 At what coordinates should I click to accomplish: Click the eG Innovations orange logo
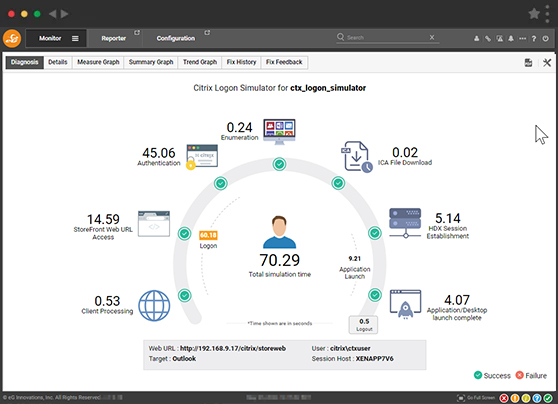tap(12, 38)
